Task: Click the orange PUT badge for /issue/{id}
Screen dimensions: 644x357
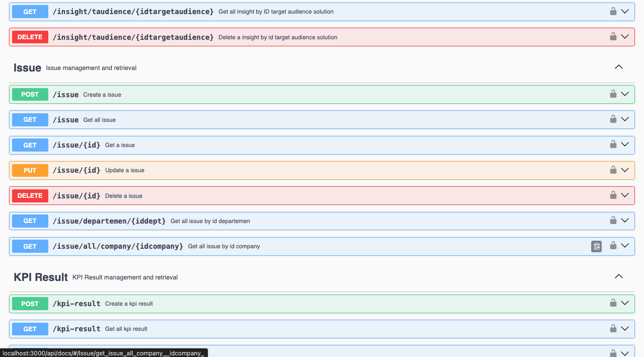Action: (30, 170)
